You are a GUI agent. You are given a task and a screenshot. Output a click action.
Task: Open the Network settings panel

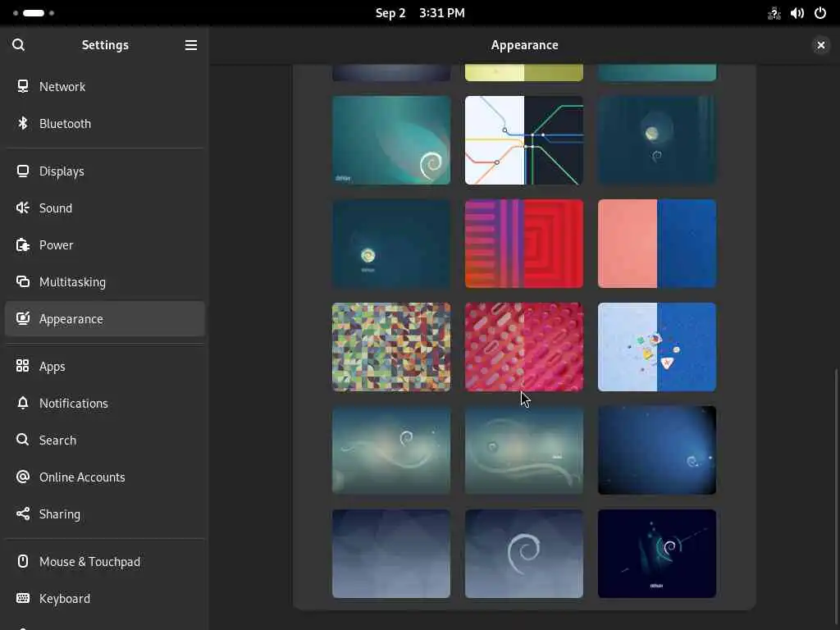point(105,86)
